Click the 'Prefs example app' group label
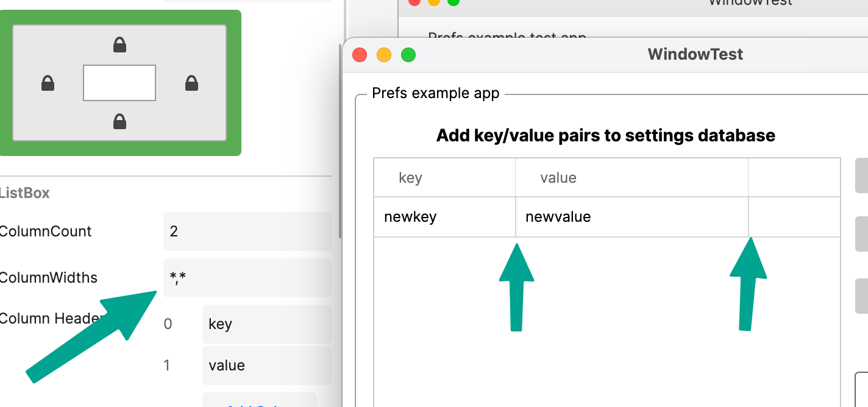This screenshot has width=868, height=407. click(436, 93)
